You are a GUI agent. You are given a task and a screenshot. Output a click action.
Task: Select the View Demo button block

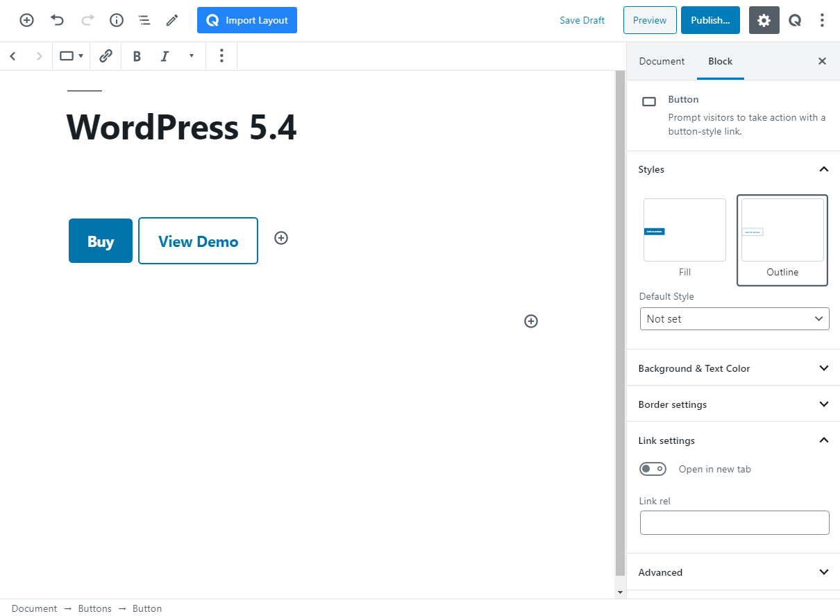point(198,241)
